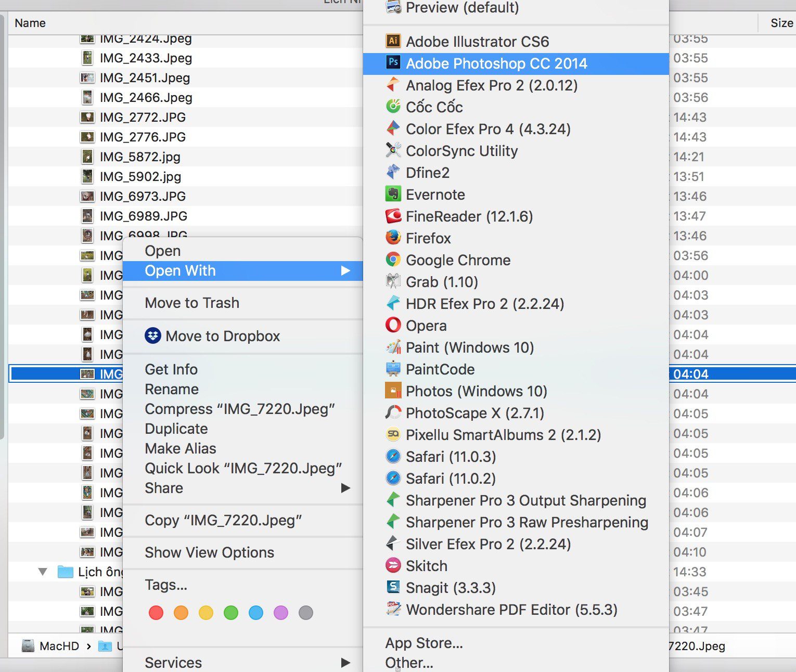This screenshot has width=796, height=672.
Task: Click the Evernote elephant icon
Action: tap(393, 193)
